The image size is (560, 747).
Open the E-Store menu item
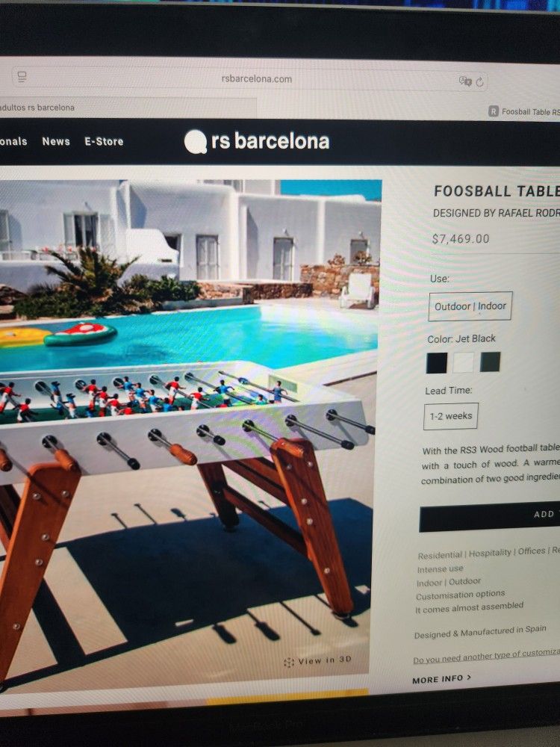(104, 141)
